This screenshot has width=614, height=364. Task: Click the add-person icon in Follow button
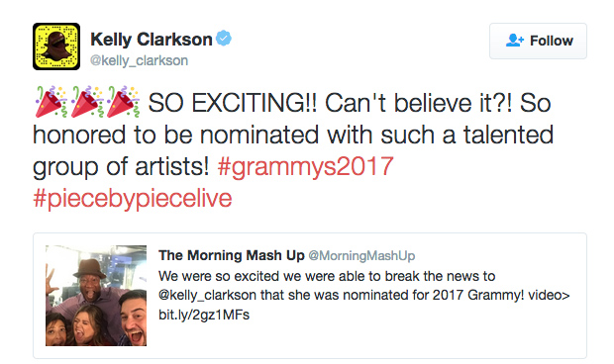click(x=515, y=41)
